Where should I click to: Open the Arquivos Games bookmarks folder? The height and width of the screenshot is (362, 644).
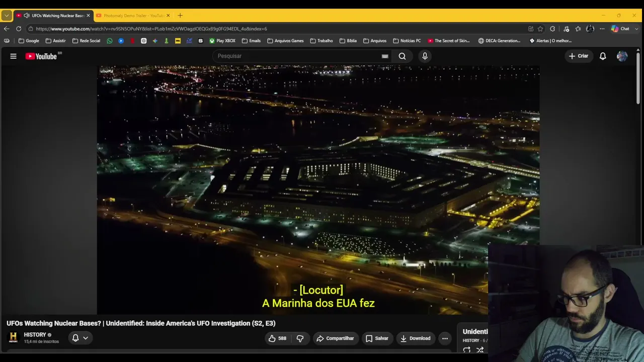click(285, 41)
